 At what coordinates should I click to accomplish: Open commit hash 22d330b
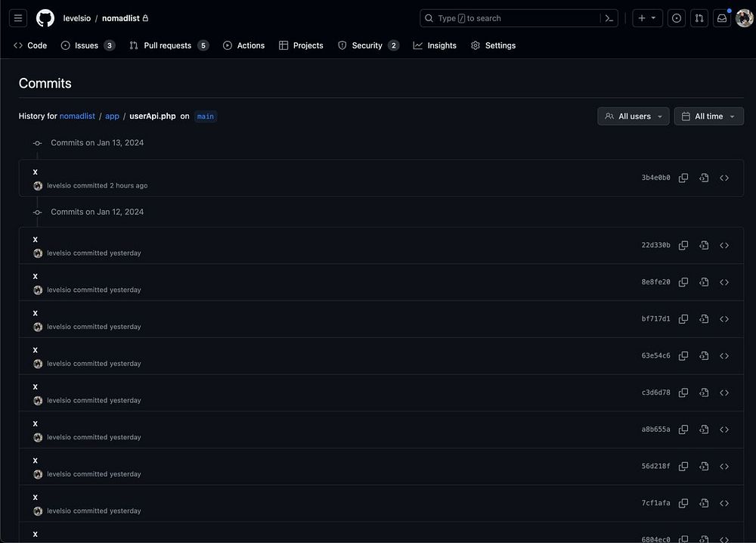655,246
